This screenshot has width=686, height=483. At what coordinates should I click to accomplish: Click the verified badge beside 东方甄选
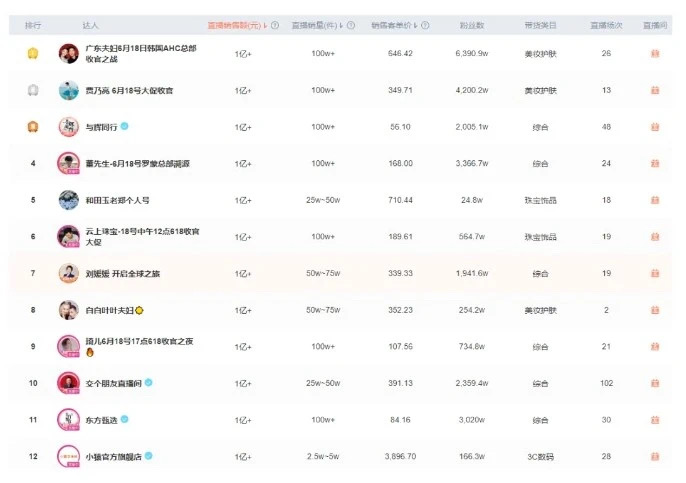[125, 420]
